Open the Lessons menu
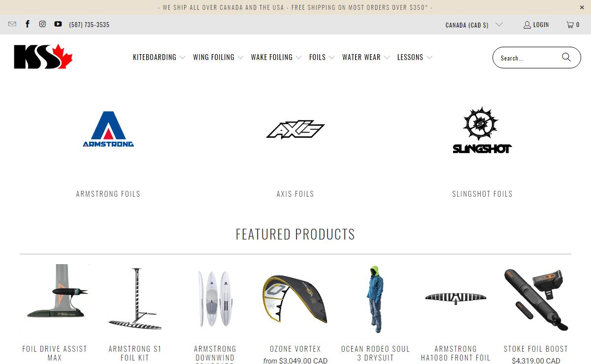The width and height of the screenshot is (591, 364). coord(415,57)
